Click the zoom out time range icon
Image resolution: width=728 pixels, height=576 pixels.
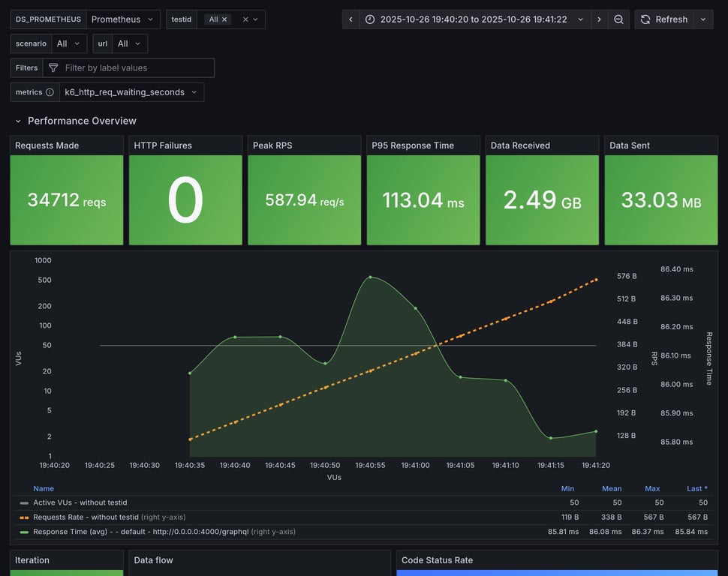(x=618, y=19)
